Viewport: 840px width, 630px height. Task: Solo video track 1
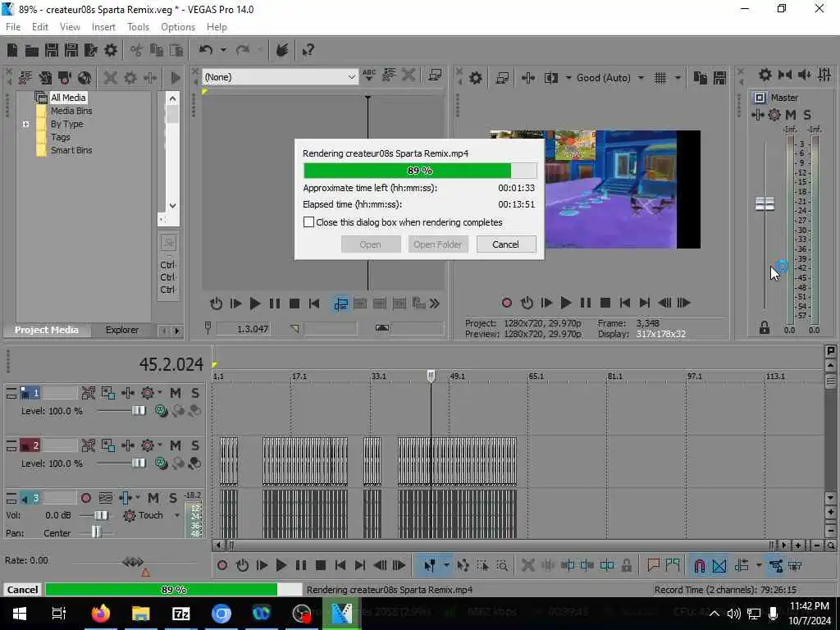(x=195, y=393)
